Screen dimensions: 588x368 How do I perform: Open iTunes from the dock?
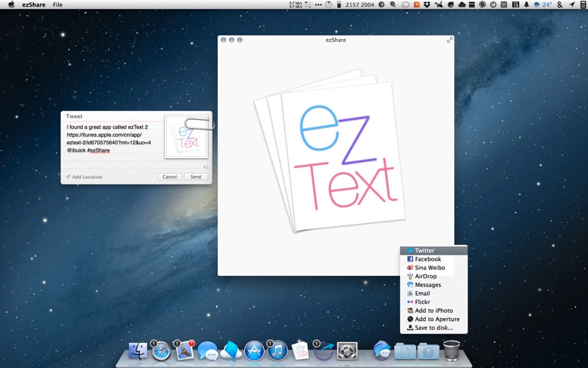click(x=277, y=351)
